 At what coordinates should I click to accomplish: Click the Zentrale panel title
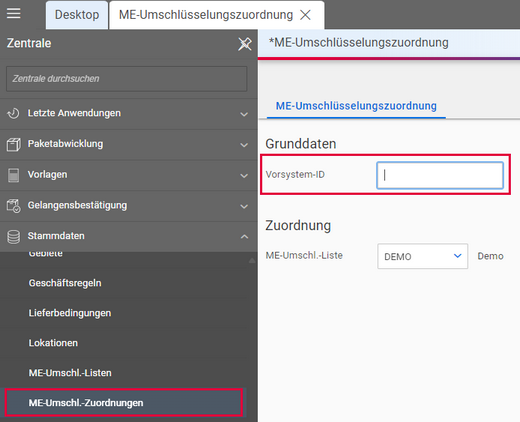pos(29,43)
